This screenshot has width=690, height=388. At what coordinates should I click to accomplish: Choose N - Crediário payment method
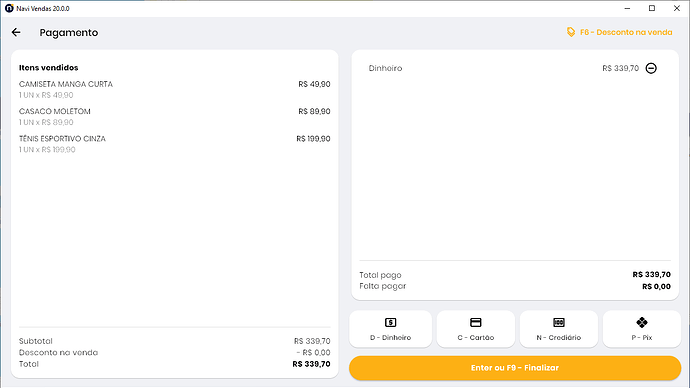pyautogui.click(x=559, y=329)
